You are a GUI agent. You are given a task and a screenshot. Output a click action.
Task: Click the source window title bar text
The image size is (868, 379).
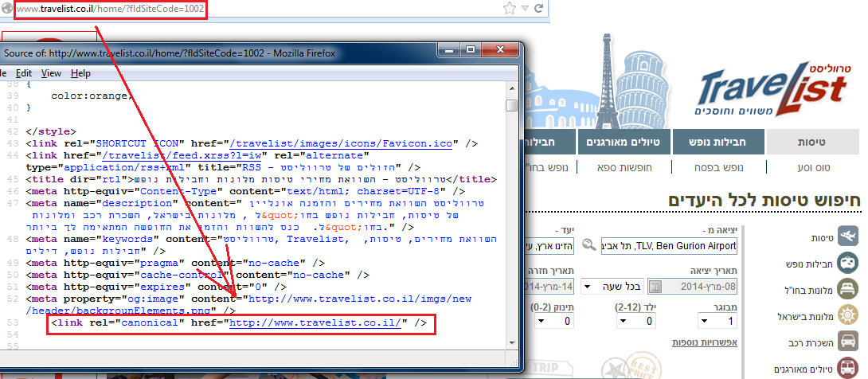click(x=168, y=53)
